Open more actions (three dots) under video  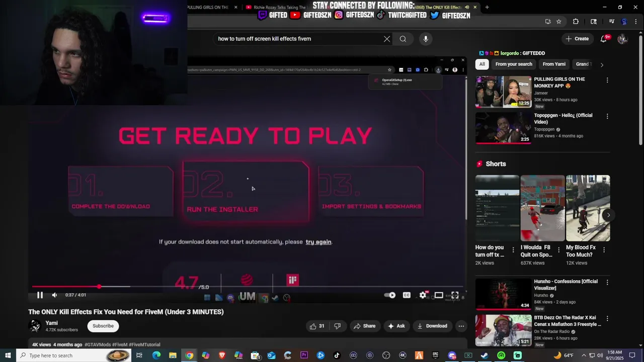pyautogui.click(x=461, y=326)
